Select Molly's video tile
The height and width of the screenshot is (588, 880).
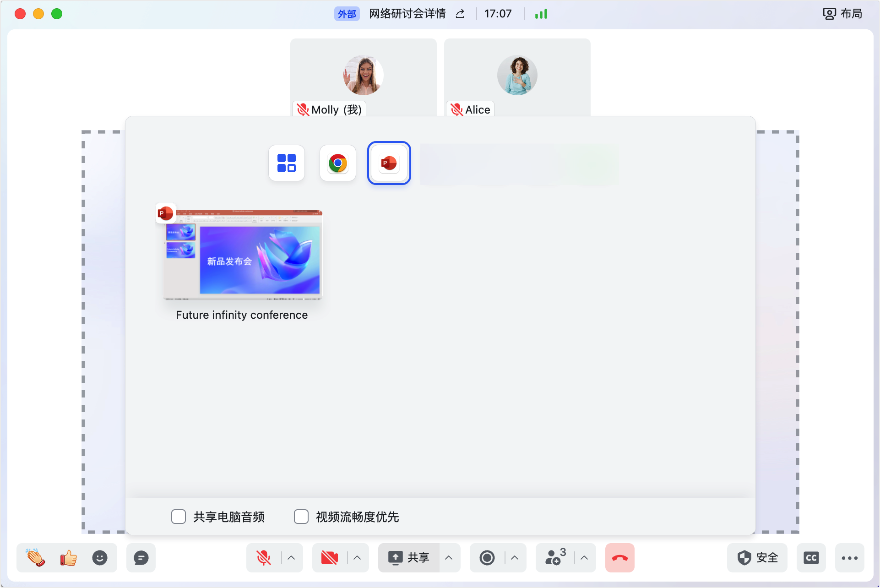pos(364,77)
